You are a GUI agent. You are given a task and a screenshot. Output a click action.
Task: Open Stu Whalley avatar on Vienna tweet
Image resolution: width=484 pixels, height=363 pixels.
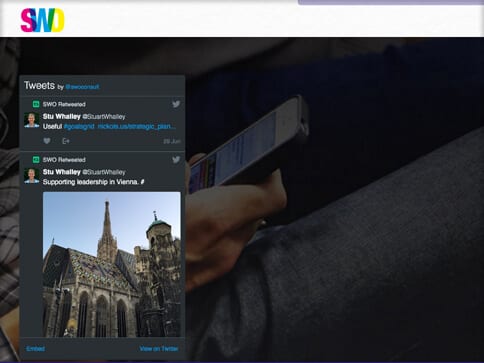(32, 176)
